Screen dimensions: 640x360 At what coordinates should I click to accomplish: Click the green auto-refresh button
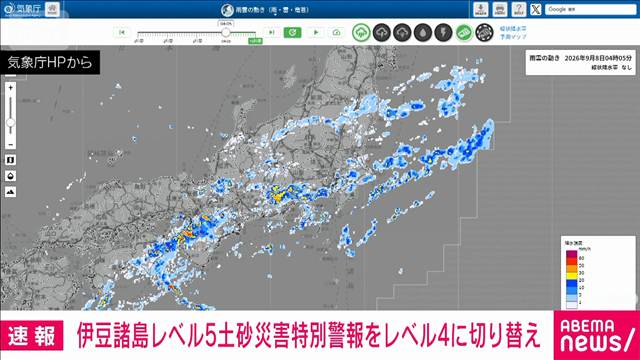292,32
